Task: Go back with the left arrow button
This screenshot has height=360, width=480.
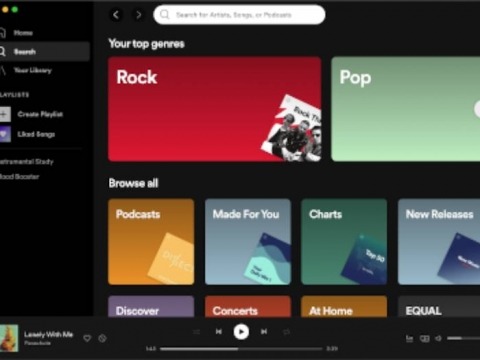Action: (116, 15)
